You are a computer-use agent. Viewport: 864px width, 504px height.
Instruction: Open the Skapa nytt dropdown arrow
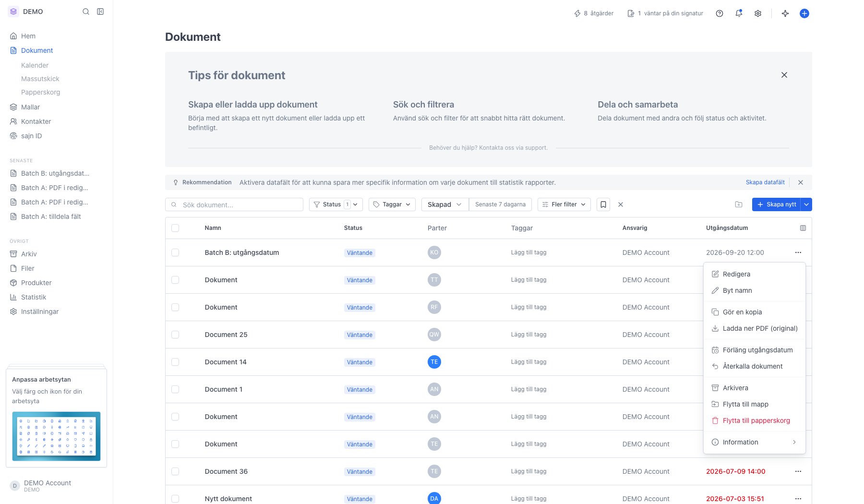(807, 204)
